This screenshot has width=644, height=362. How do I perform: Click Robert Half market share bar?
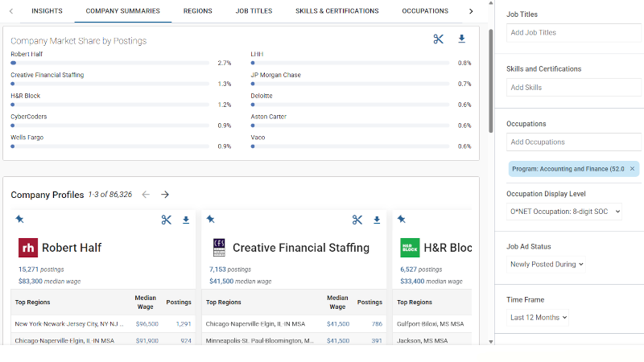(x=110, y=64)
